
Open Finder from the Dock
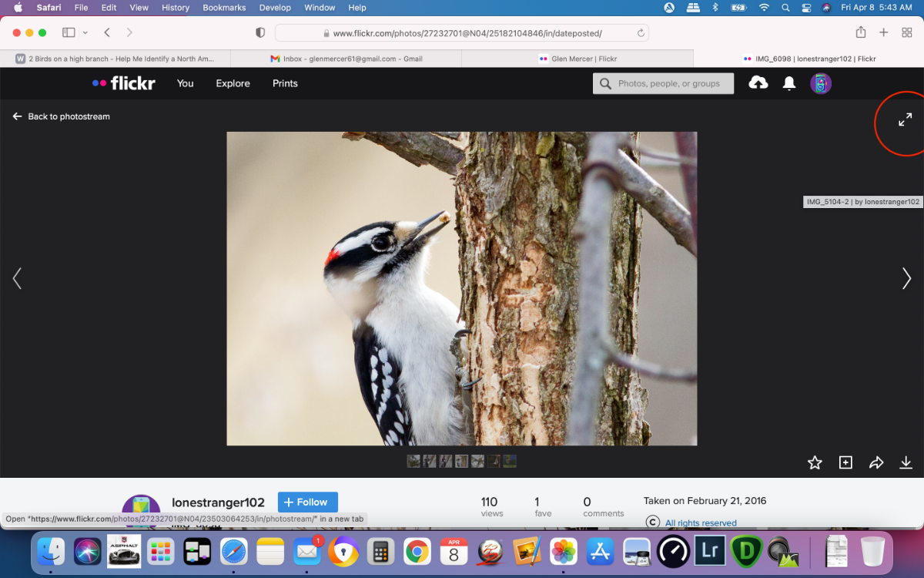[52, 552]
